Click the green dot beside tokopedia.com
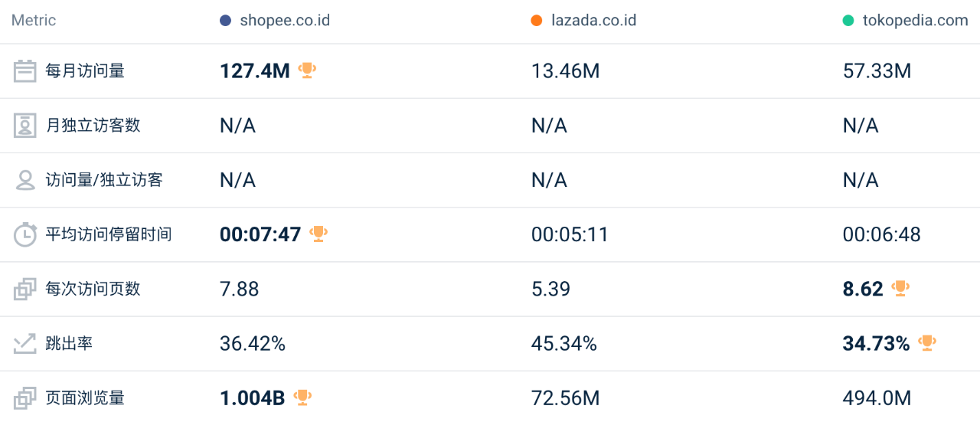The image size is (980, 422). (848, 21)
